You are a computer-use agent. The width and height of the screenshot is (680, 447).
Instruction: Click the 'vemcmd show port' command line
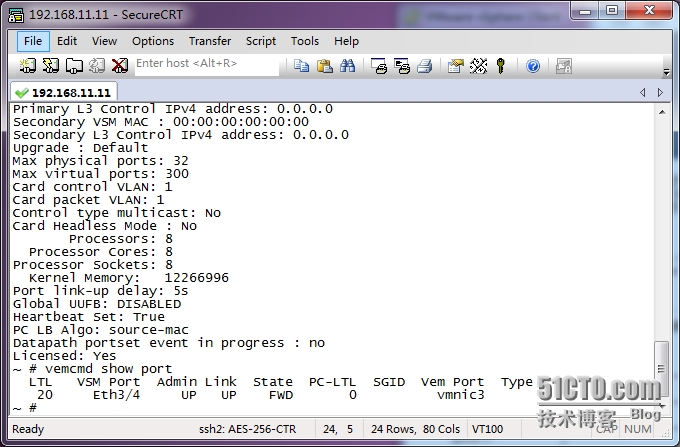(x=92, y=369)
